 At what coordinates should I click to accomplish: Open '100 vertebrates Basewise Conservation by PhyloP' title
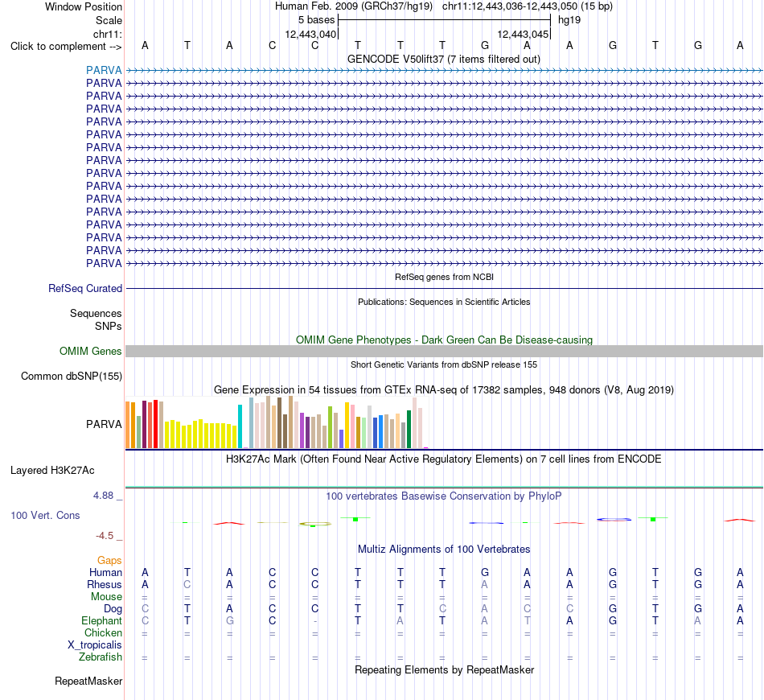coord(443,496)
